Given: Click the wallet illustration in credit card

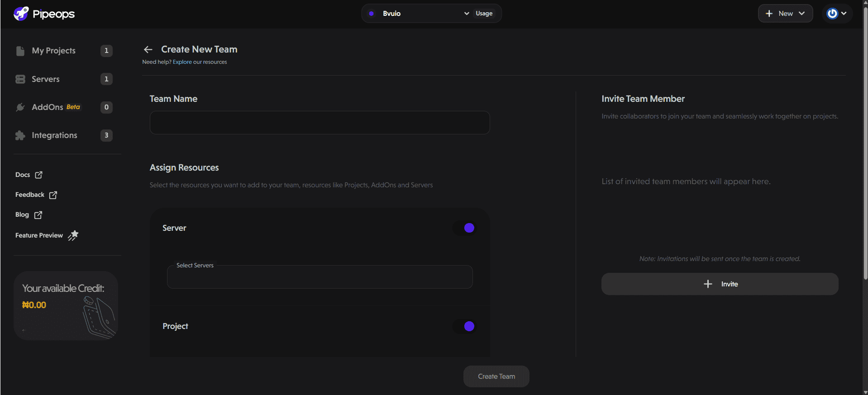Looking at the screenshot, I should coord(99,317).
